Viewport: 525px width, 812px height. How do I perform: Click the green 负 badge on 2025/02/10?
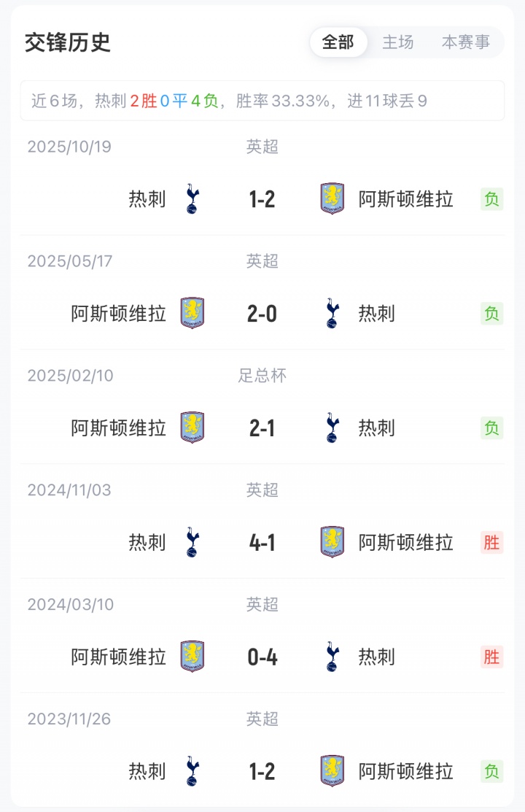(491, 428)
